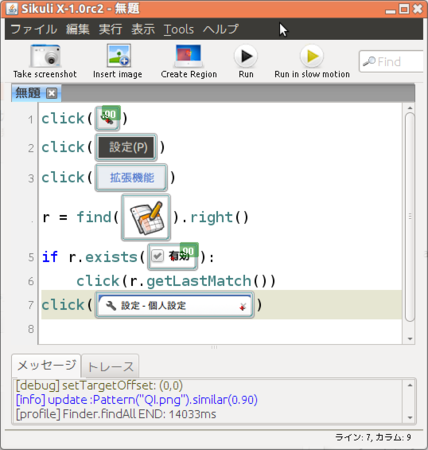Open the ヘルプ menu
The width and height of the screenshot is (428, 450).
[221, 29]
